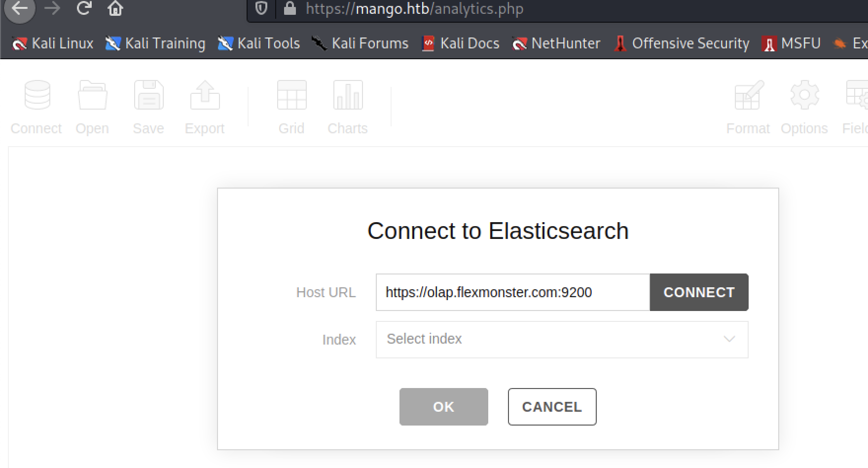Click the Open folder toolbar icon
868x468 pixels.
click(x=92, y=95)
